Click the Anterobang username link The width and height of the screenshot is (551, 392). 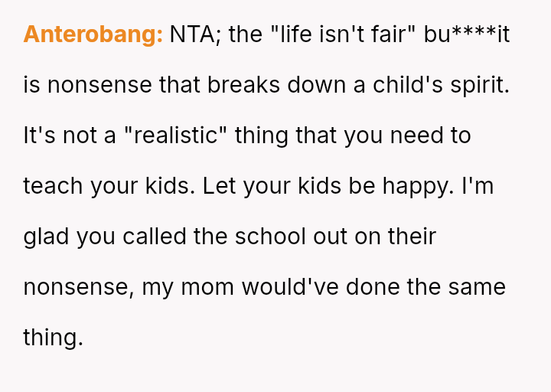(93, 34)
